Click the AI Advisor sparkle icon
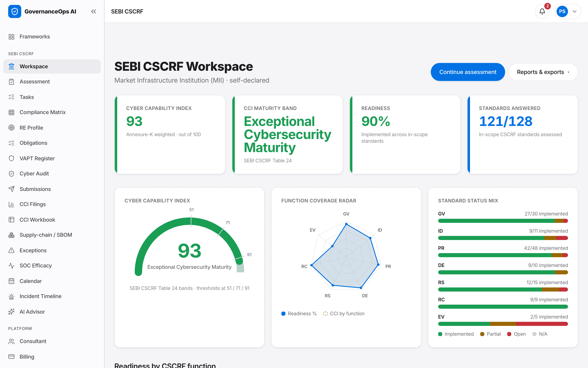 pos(11,312)
